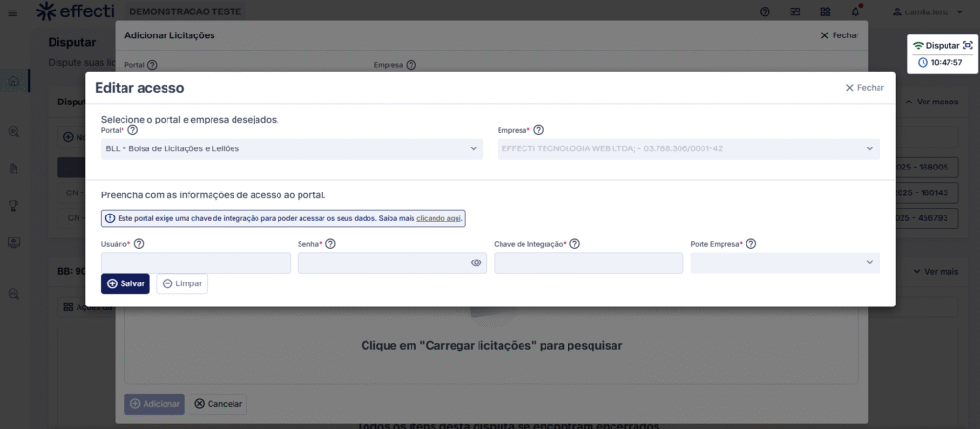Screen dimensions: 980x429
Task: Click help icon next to Portal label
Action: (133, 130)
